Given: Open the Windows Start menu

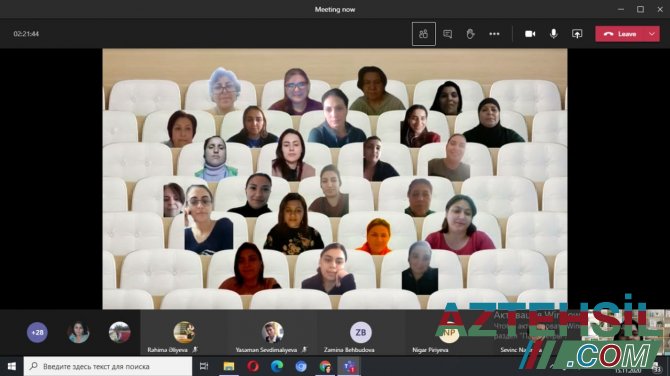Looking at the screenshot, I should click(x=12, y=366).
